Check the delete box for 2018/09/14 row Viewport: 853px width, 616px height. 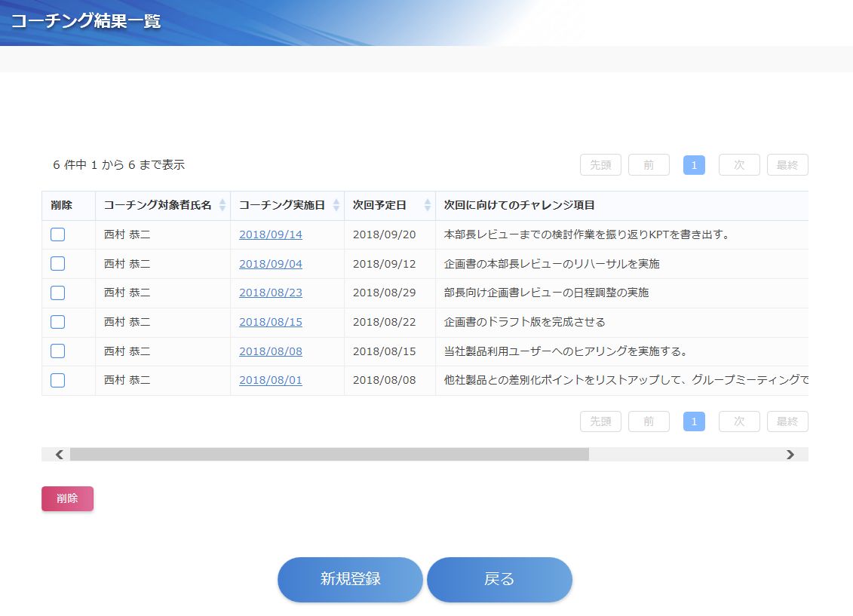pos(57,234)
